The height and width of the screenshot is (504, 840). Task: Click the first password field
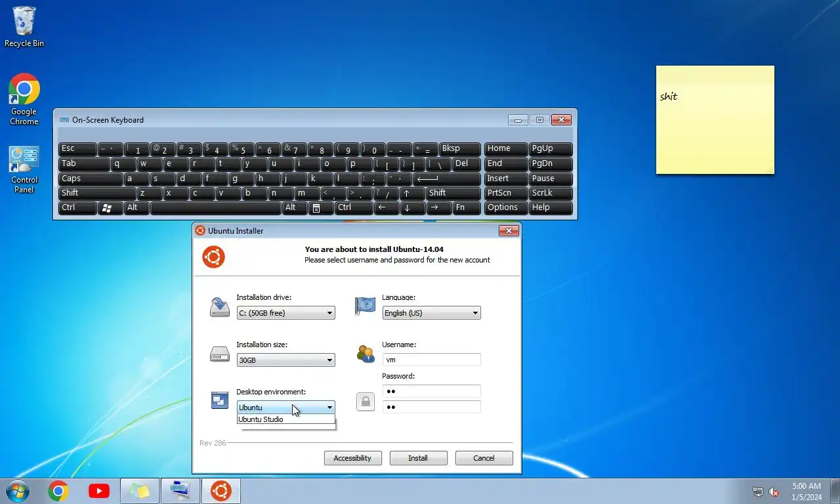[431, 391]
